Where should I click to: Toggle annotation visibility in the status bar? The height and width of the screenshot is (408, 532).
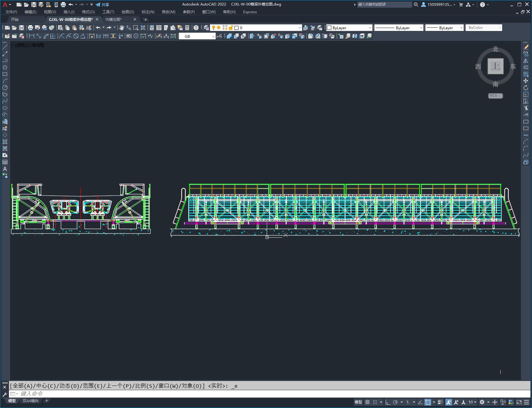(x=449, y=402)
